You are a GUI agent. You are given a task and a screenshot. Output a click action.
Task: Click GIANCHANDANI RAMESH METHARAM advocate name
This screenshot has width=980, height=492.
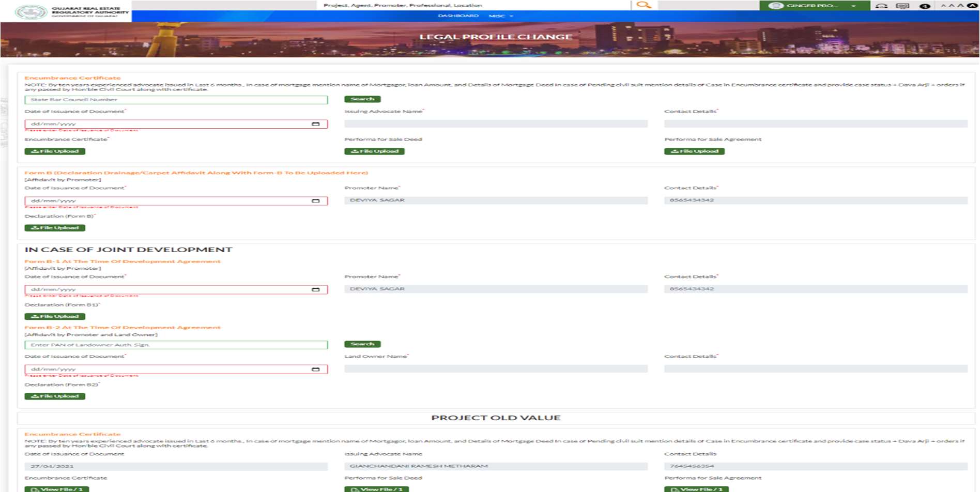coord(496,466)
